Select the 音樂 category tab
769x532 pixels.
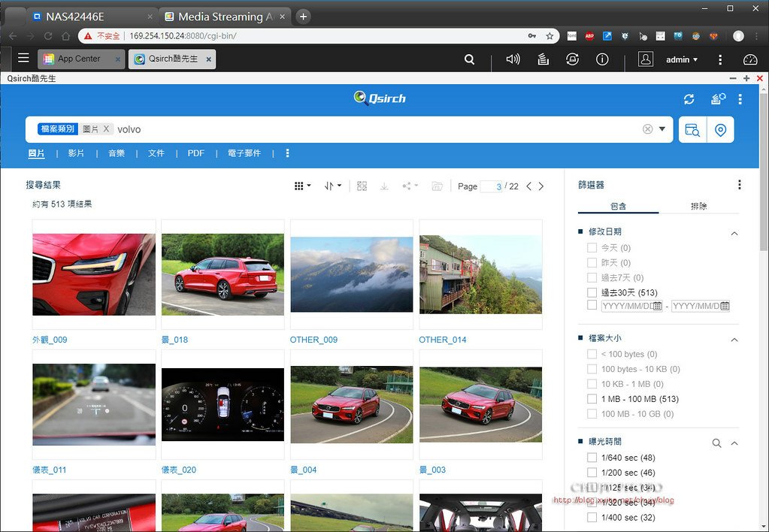point(117,153)
